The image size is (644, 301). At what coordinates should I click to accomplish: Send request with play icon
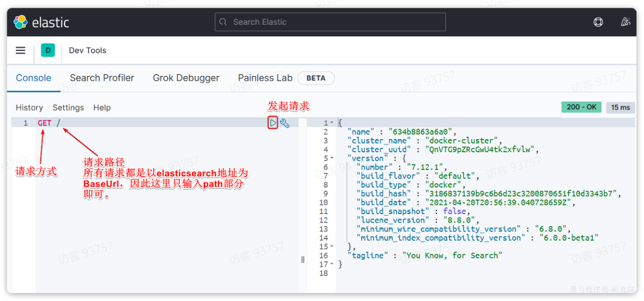273,123
